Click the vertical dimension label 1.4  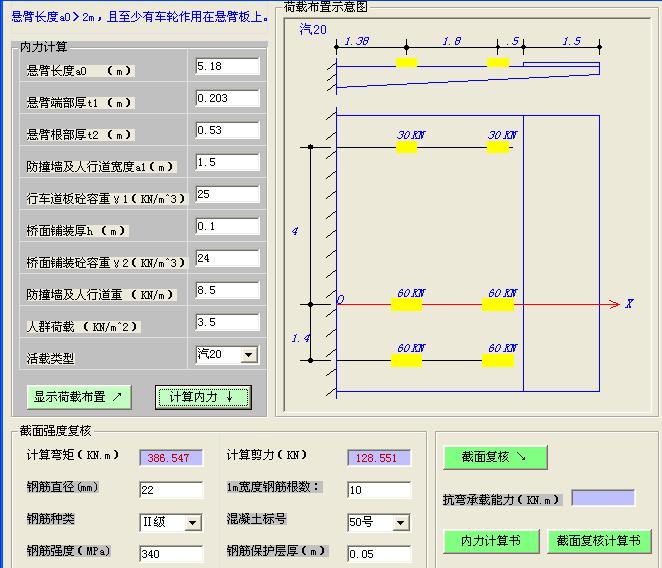[x=301, y=338]
